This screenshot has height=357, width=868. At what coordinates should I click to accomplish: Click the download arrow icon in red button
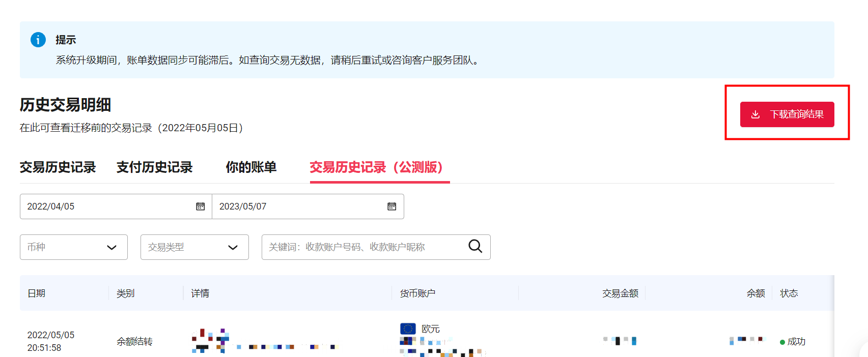(x=755, y=114)
